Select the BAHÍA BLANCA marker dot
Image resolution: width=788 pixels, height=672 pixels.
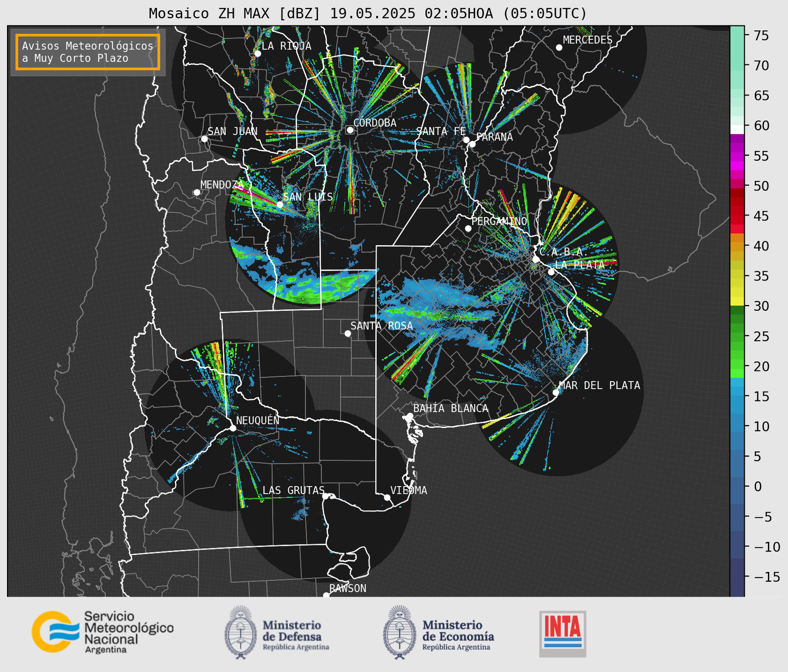point(410,416)
